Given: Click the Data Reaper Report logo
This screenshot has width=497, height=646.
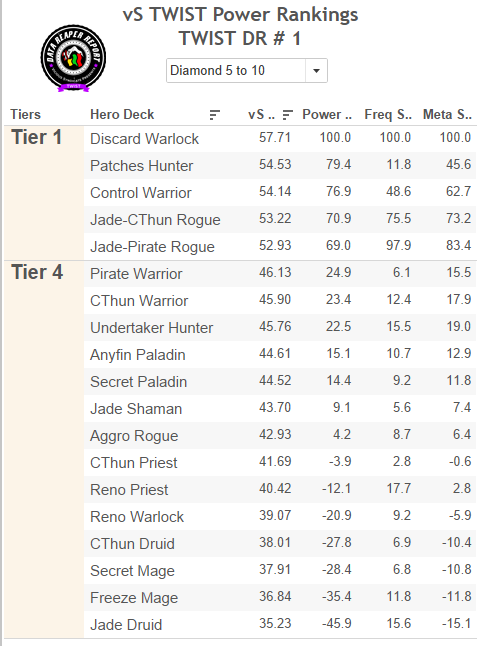Looking at the screenshot, I should tap(73, 58).
